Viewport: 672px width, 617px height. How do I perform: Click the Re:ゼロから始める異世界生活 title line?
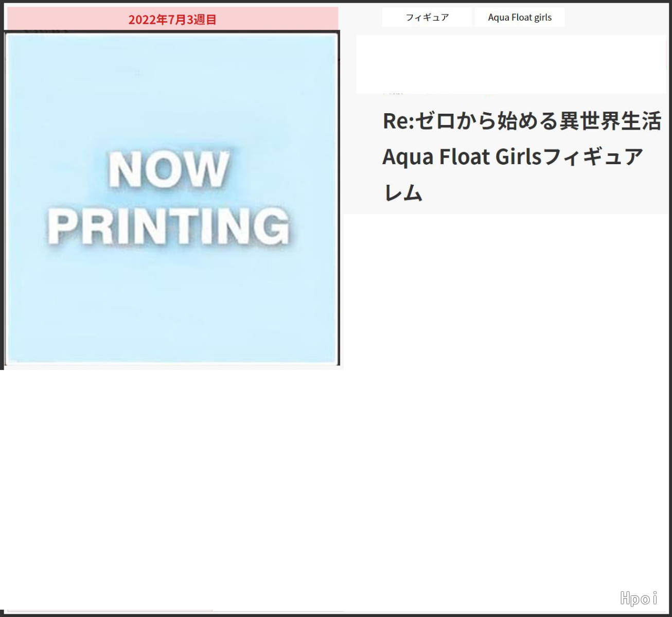(521, 121)
